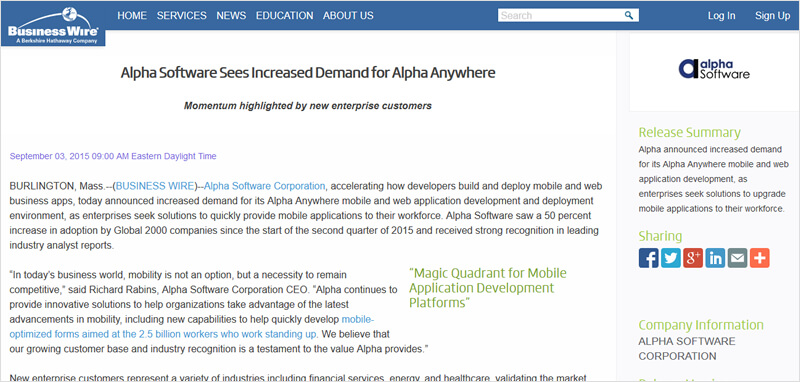Click the press release headline

pyautogui.click(x=308, y=72)
